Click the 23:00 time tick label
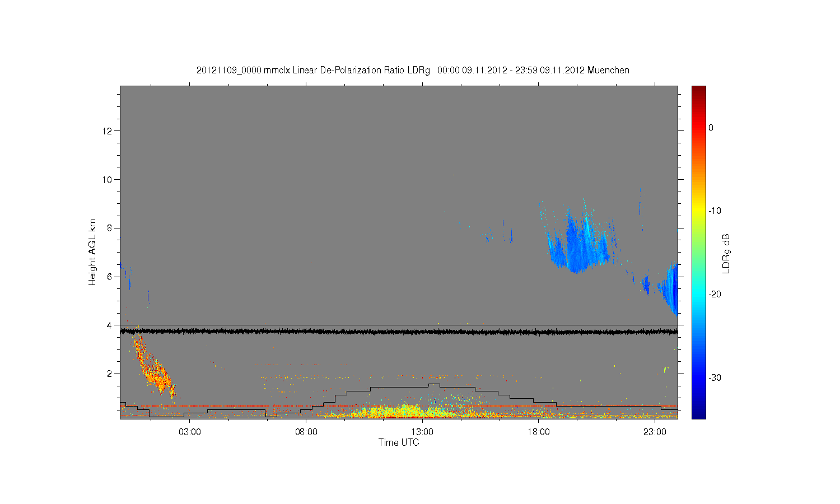This screenshot has width=840, height=504. [x=655, y=432]
